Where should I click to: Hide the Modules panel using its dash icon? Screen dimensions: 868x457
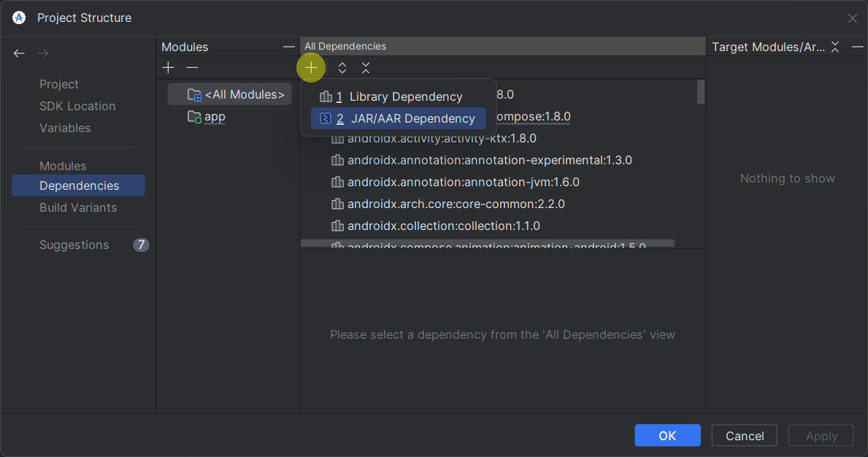click(x=289, y=46)
